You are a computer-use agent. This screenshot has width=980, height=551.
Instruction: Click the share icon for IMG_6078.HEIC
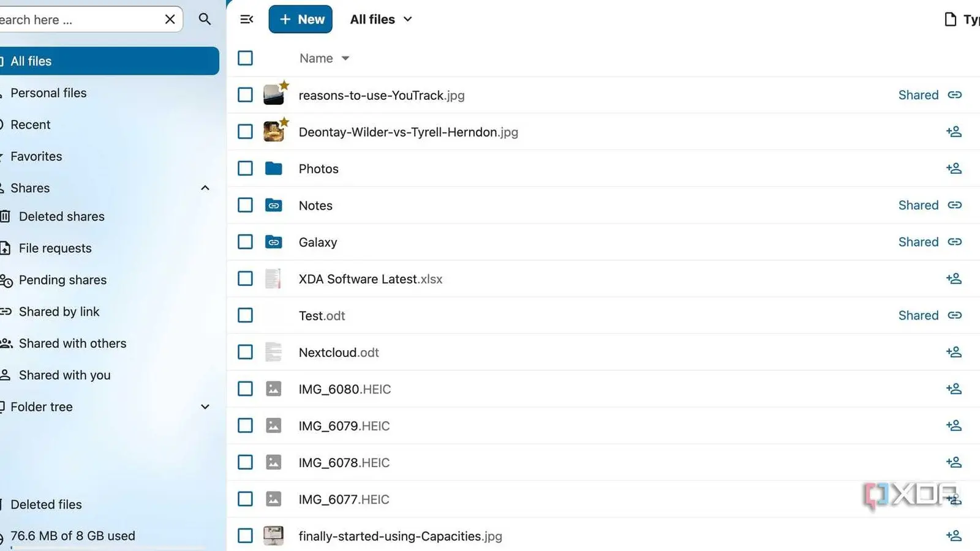coord(954,462)
